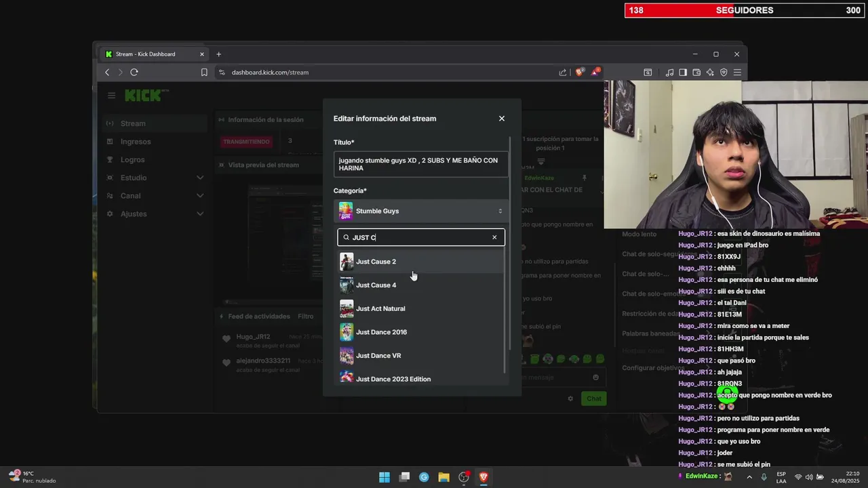The image size is (868, 488).
Task: Collapse the Feed de actividades panel
Action: tap(221, 317)
